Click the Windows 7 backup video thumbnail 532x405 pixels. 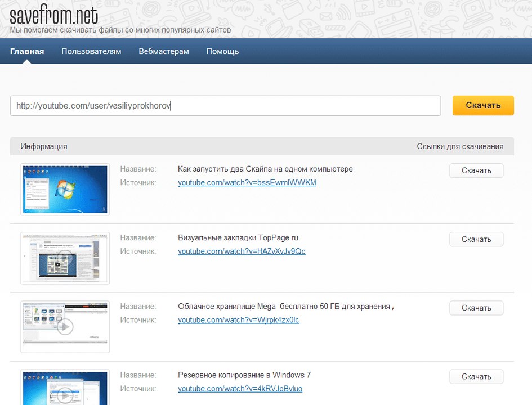click(65, 388)
